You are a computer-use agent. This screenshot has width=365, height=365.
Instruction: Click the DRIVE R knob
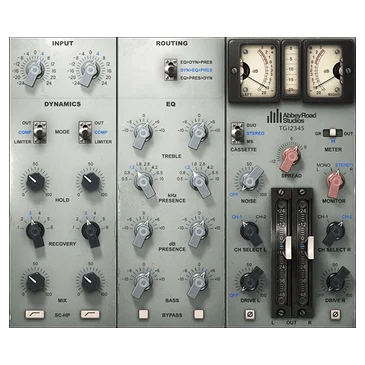[x=336, y=280]
